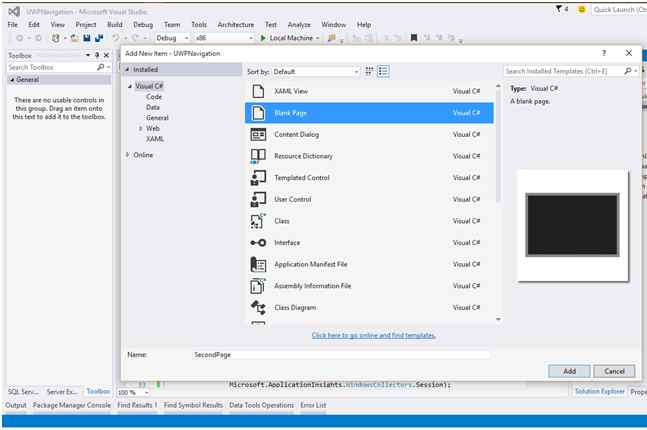Open the Architecture menu
Screen dimensions: 647x430
[x=236, y=25]
